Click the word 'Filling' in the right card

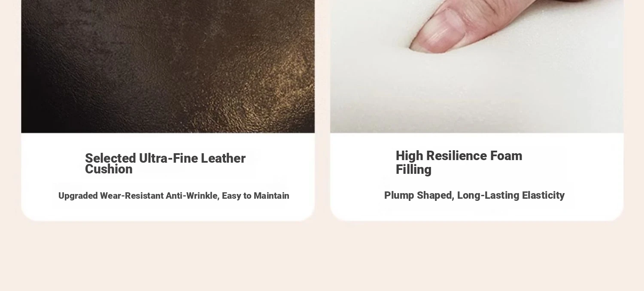coord(413,170)
